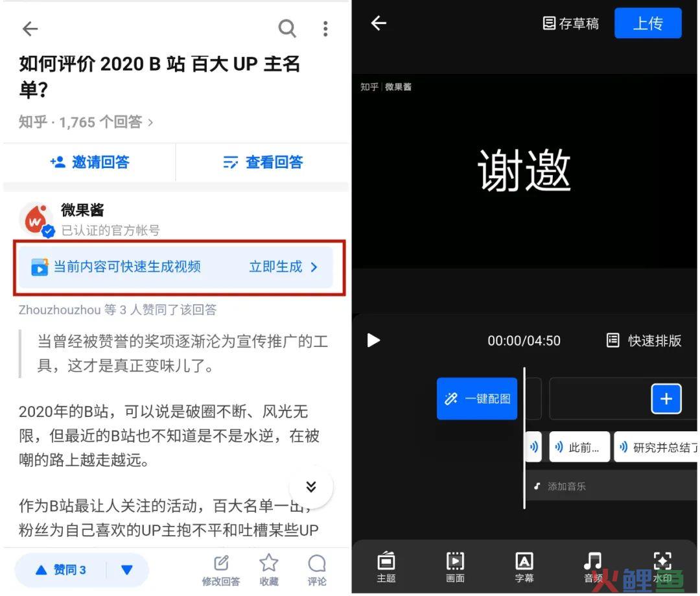
Task: Open the 微果酱 author avatar
Action: 35,219
